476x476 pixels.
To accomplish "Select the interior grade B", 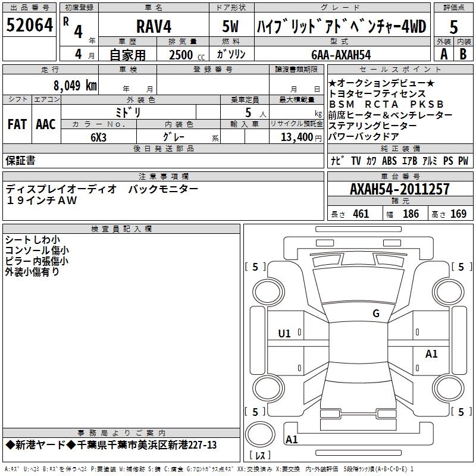I will [463, 54].
